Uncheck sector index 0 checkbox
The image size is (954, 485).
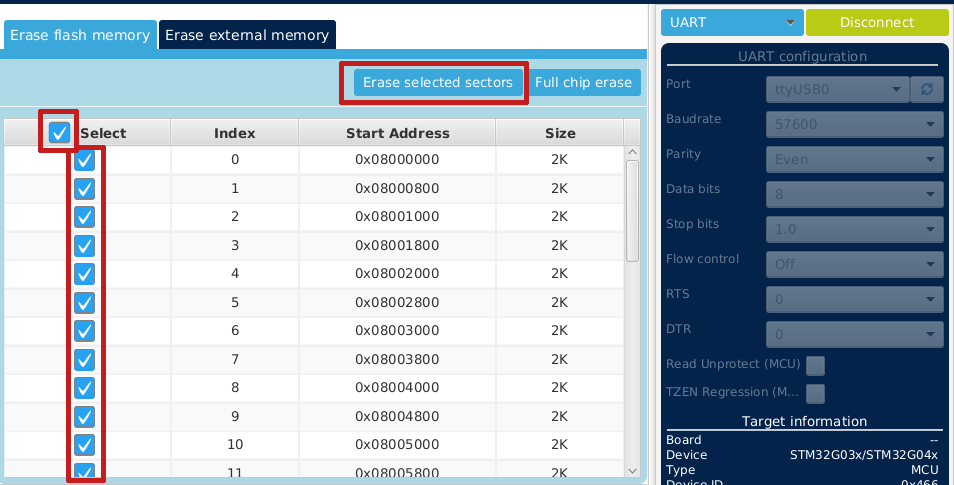pyautogui.click(x=85, y=160)
